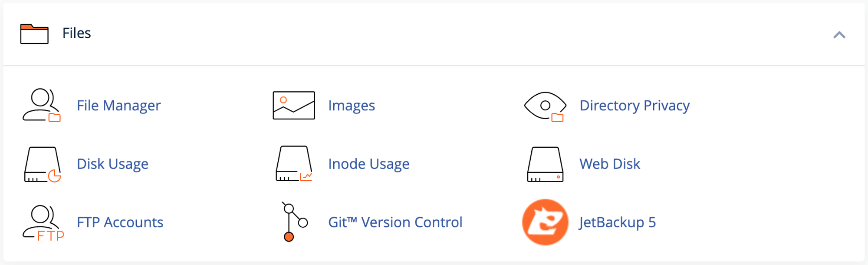Image resolution: width=868 pixels, height=265 pixels.
Task: Select the Inode Usage link
Action: (368, 164)
